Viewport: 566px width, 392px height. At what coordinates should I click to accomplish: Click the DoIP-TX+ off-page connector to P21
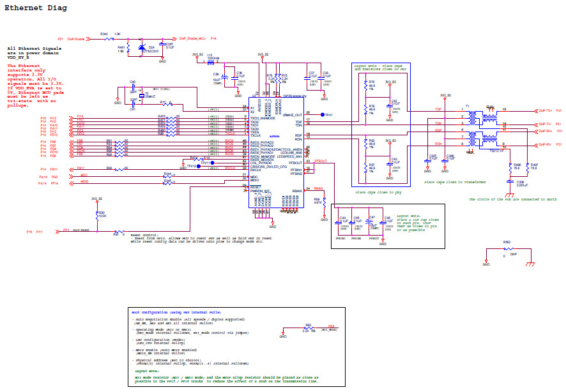point(537,111)
